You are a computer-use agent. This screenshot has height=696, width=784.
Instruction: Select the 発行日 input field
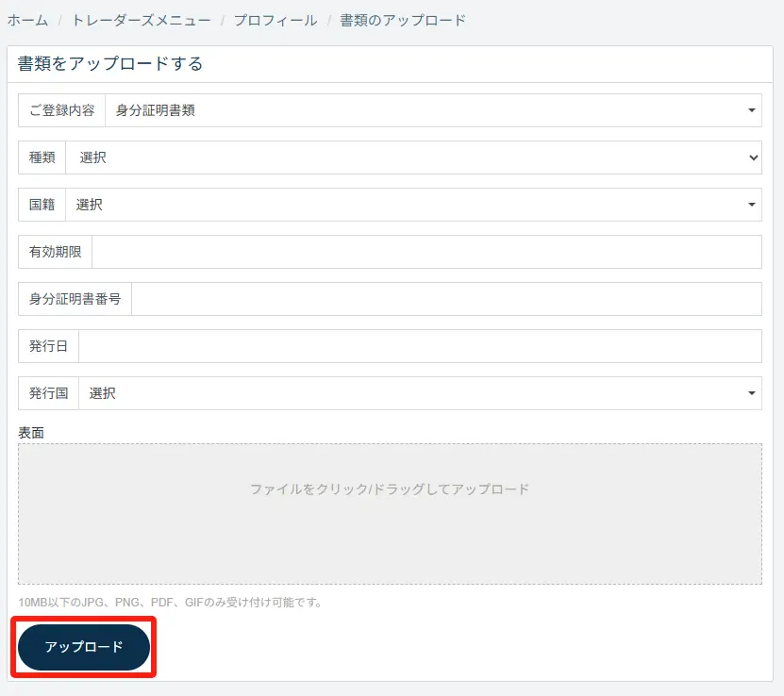point(419,346)
